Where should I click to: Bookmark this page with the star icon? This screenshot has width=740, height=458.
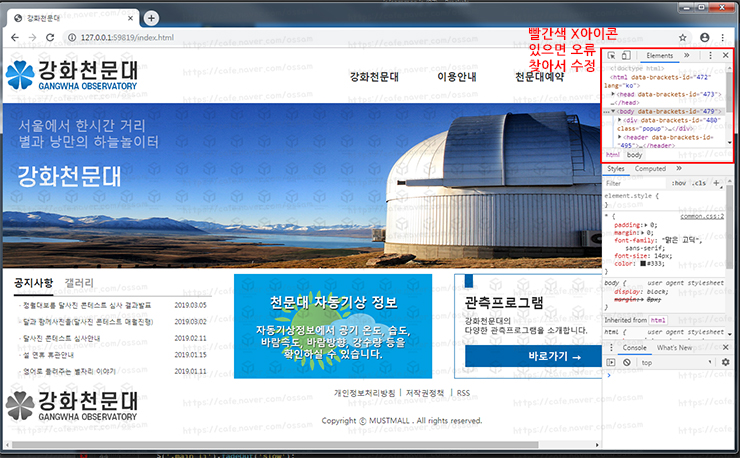click(682, 37)
